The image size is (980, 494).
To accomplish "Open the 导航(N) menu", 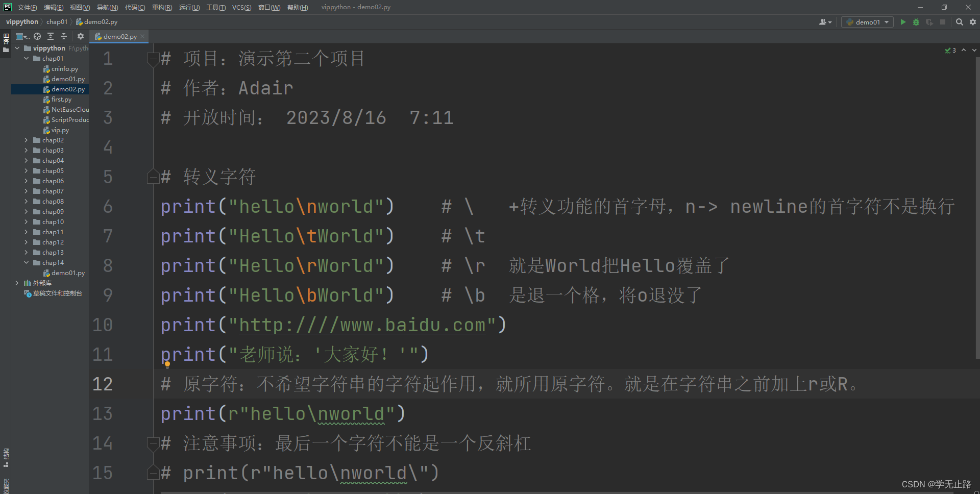I will pyautogui.click(x=107, y=7).
